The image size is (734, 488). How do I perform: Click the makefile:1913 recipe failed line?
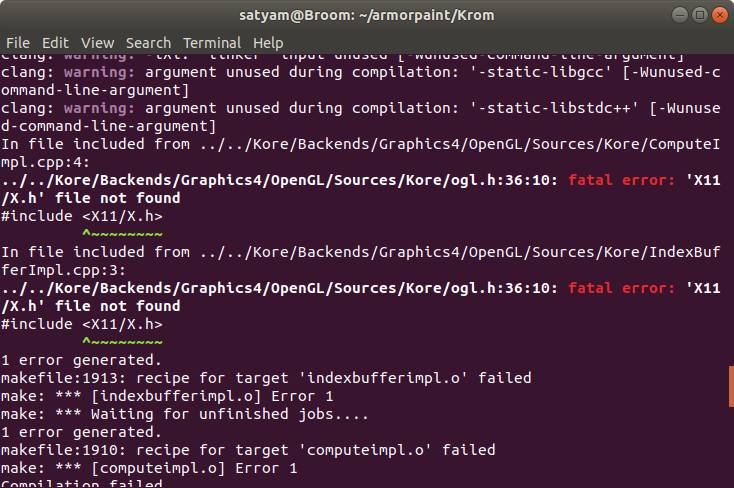[266, 378]
